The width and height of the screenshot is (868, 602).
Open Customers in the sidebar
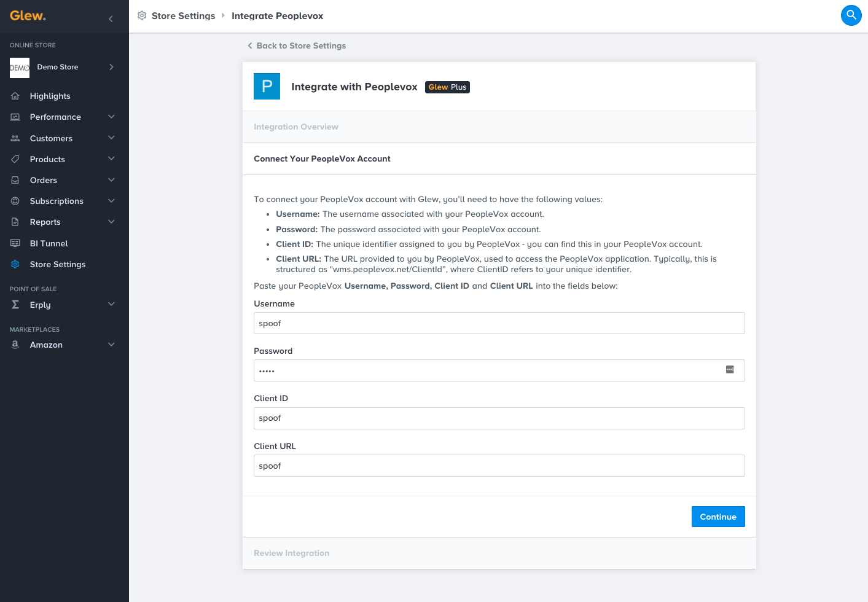tap(51, 138)
